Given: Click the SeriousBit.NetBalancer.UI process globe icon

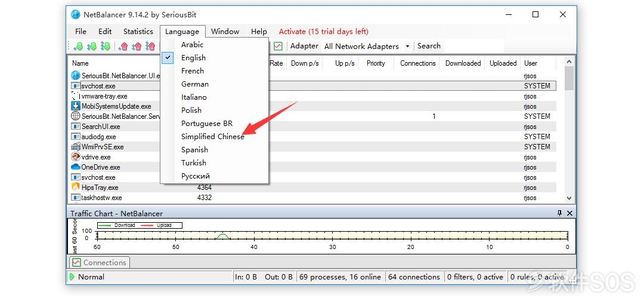Looking at the screenshot, I should [76, 76].
